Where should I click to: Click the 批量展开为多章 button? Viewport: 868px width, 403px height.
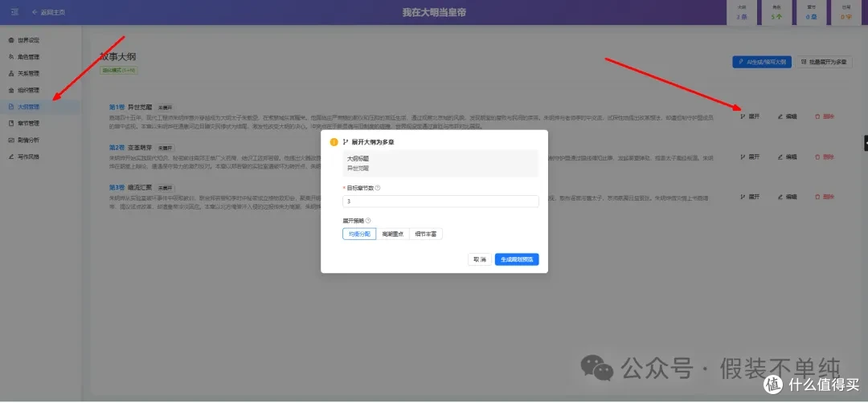tap(824, 62)
